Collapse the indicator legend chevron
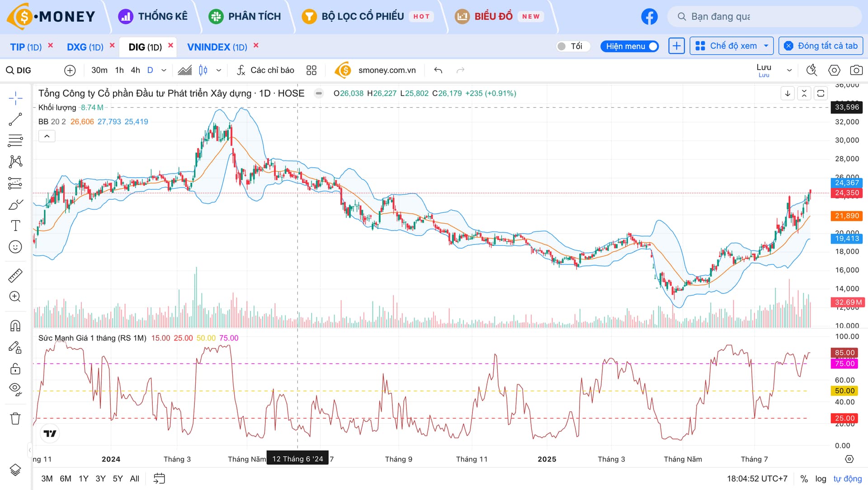This screenshot has height=490, width=868. [x=47, y=136]
